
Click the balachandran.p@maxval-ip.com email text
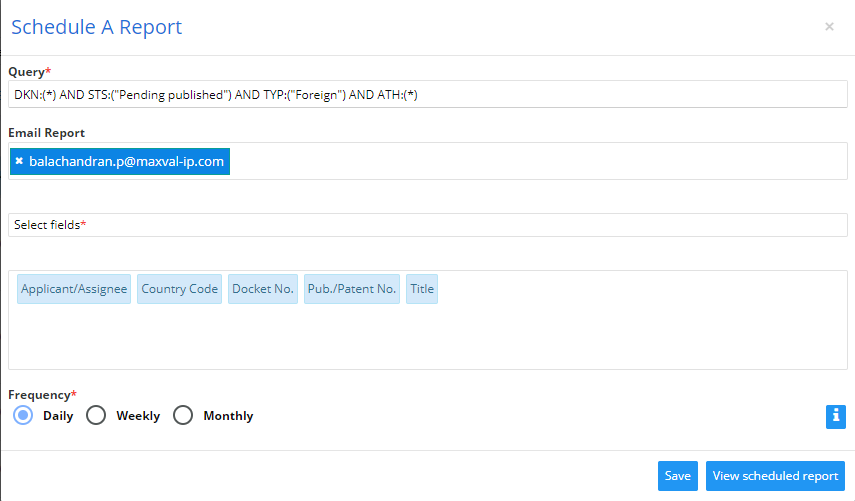coord(127,161)
